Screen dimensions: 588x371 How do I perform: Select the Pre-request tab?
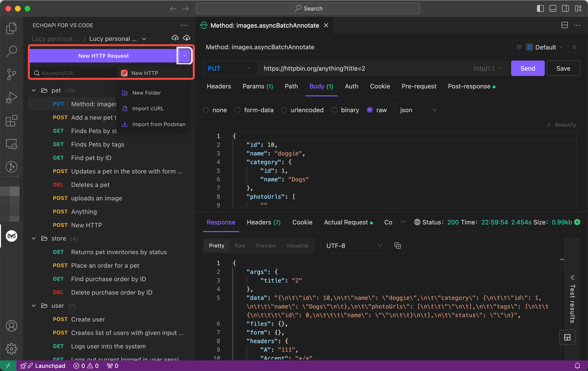click(419, 86)
